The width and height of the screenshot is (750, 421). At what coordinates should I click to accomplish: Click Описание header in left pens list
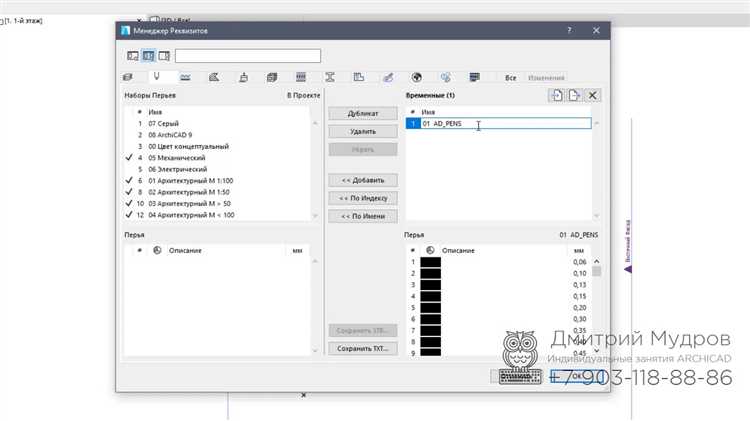click(185, 251)
